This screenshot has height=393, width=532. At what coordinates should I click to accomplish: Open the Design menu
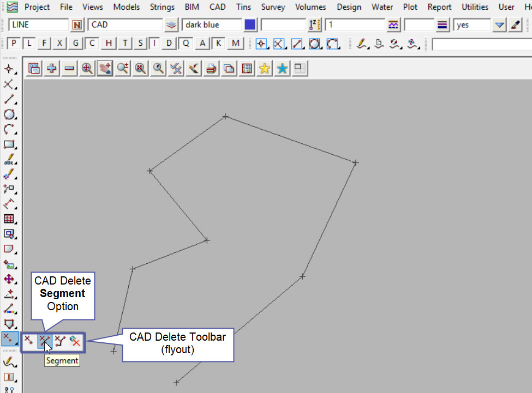pos(349,7)
